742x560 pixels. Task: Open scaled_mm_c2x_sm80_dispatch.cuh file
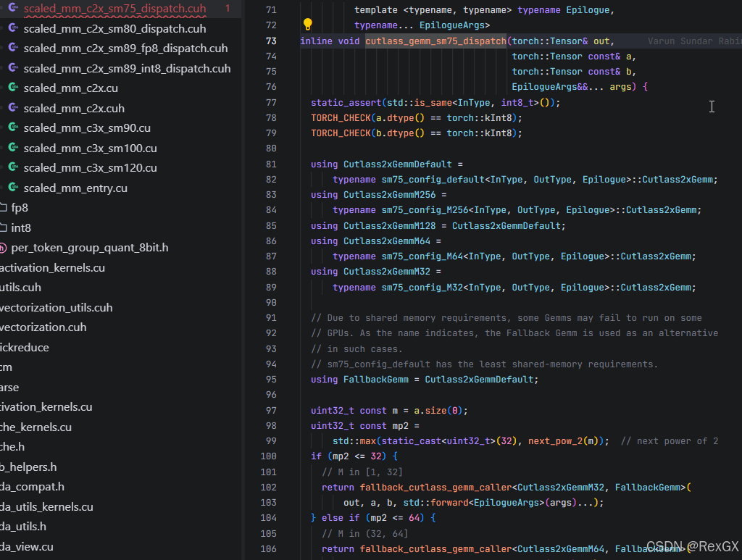pyautogui.click(x=114, y=28)
